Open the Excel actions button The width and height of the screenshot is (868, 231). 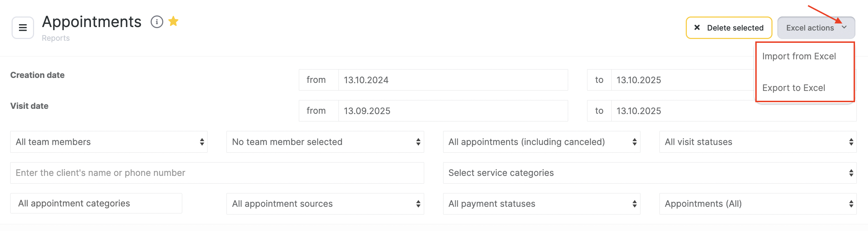point(810,28)
